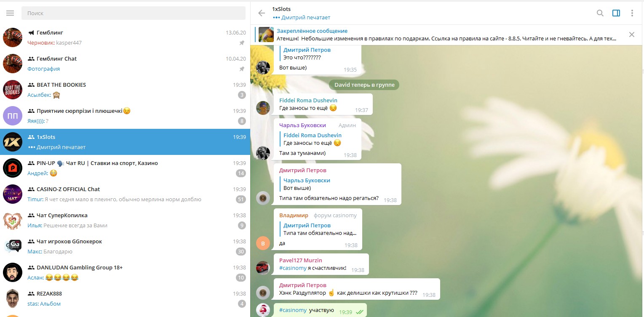Close the pinned message bar

coord(631,35)
